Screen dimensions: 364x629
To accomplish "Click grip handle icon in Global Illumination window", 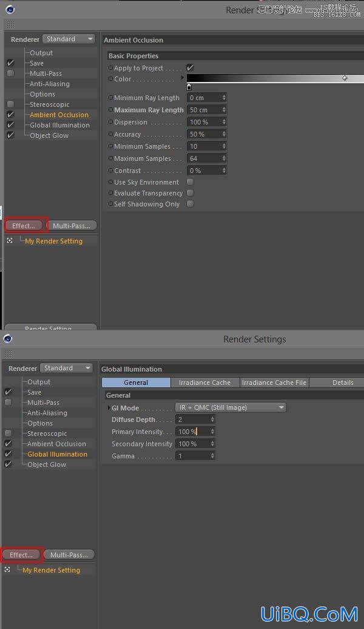I will pos(8,354).
